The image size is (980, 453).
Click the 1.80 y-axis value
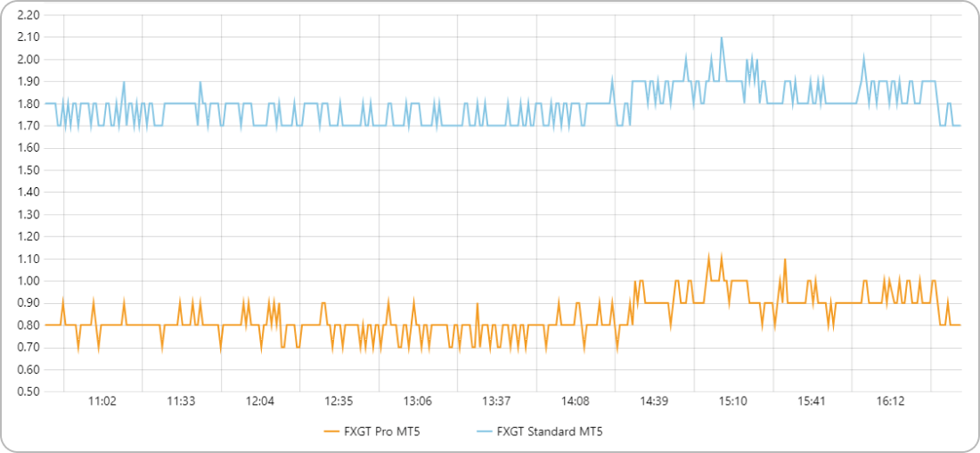coord(29,103)
